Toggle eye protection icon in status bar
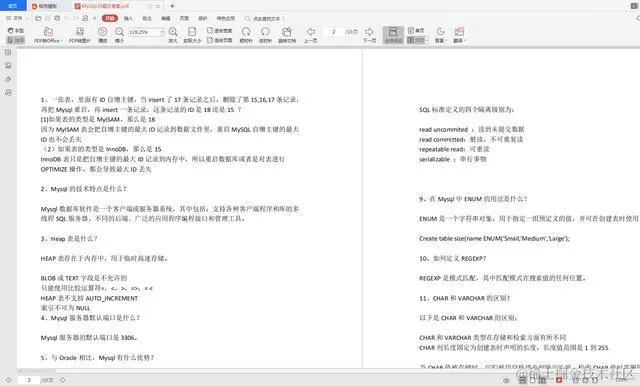Viewport: 640px width, 386px height. [x=507, y=380]
